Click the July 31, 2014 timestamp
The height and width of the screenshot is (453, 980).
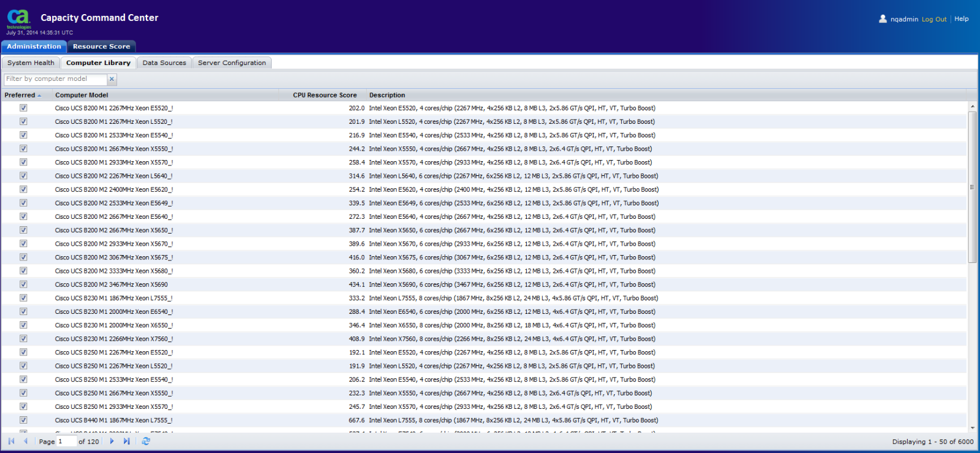[x=40, y=32]
